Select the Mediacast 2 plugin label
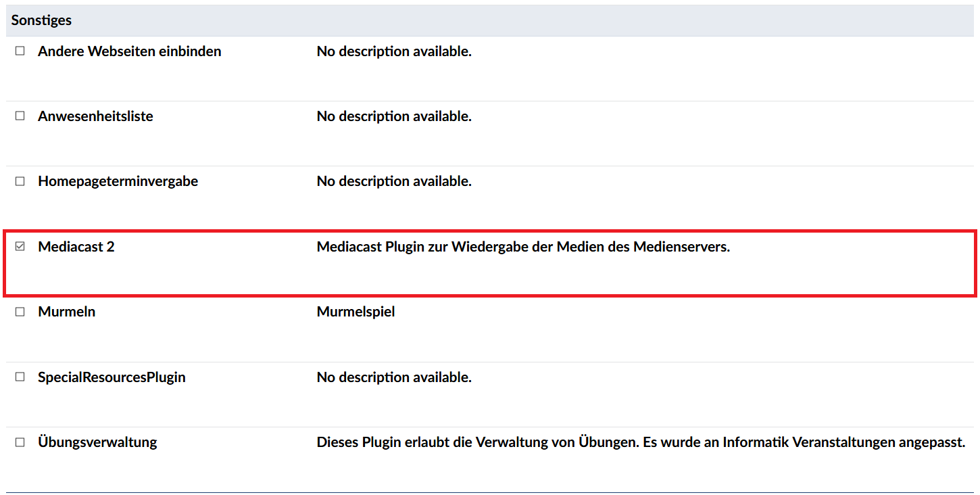This screenshot has width=980, height=495. pyautogui.click(x=76, y=247)
